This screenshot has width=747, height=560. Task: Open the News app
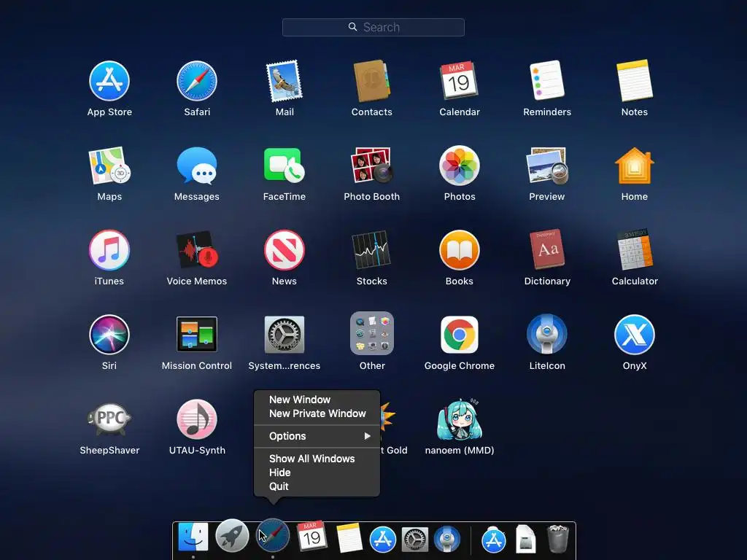click(x=285, y=250)
